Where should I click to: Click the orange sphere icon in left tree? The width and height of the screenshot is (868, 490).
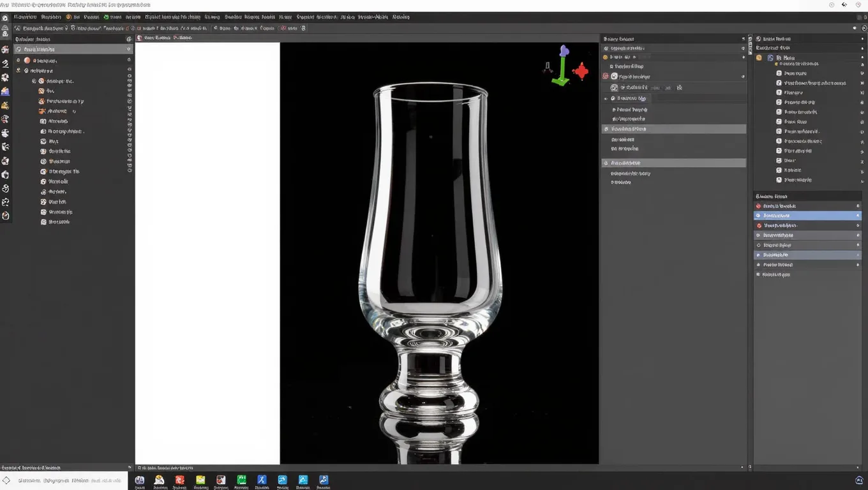click(27, 60)
